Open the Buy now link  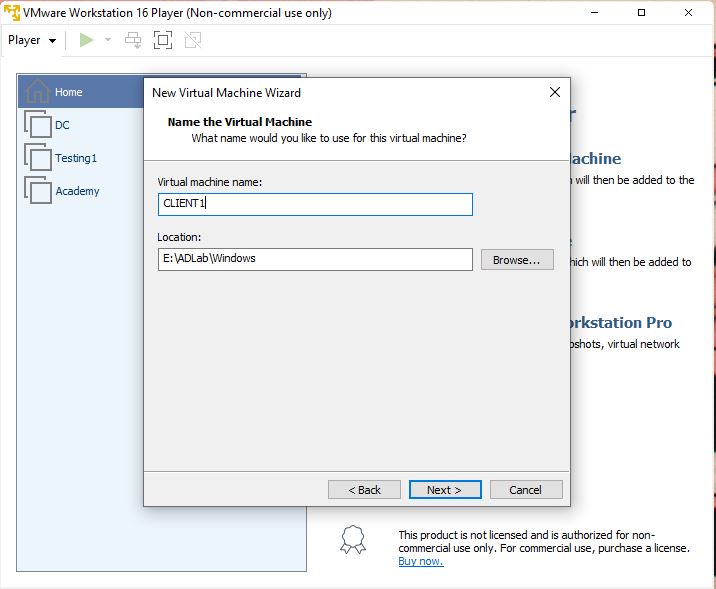pyautogui.click(x=421, y=561)
